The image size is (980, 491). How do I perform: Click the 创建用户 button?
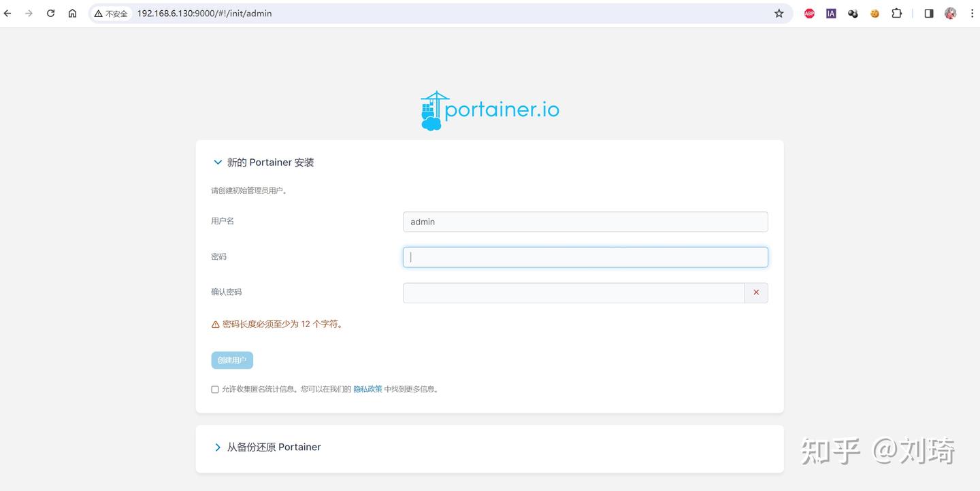pos(231,360)
